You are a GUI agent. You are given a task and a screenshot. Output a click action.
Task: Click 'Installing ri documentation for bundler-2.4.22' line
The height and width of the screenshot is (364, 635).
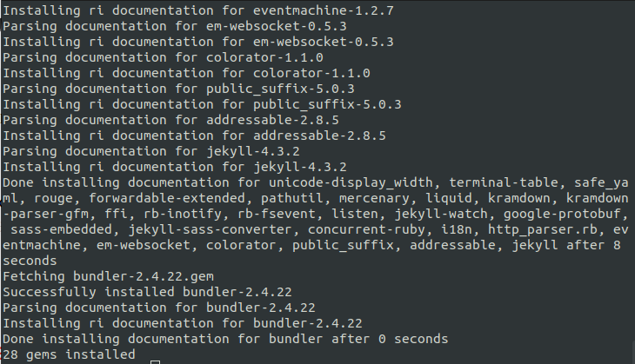183,323
